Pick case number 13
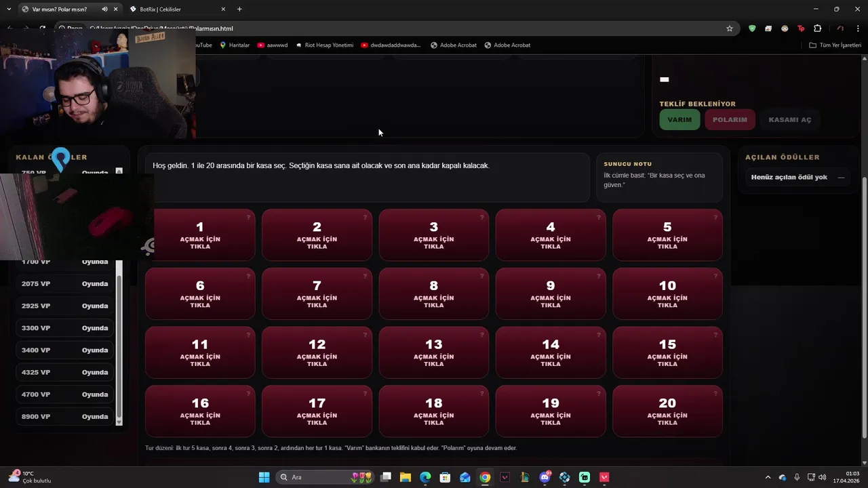Image resolution: width=868 pixels, height=488 pixels. [433, 352]
